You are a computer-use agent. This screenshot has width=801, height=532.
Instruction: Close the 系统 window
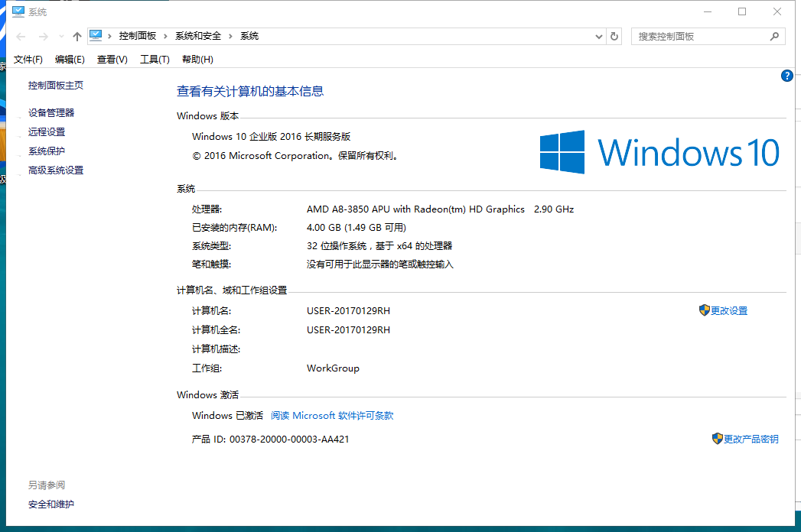coord(777,11)
